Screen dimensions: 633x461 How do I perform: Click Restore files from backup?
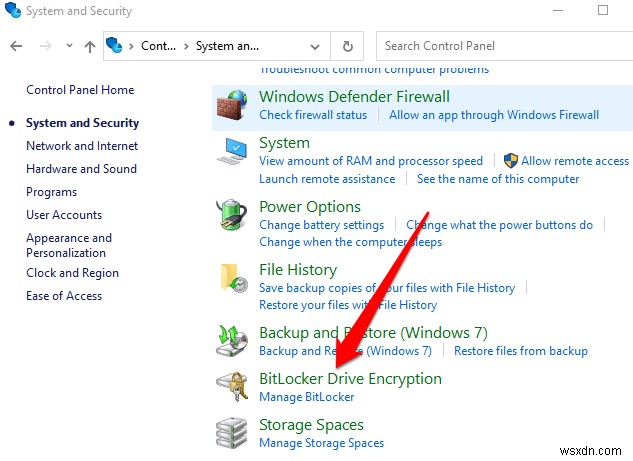(x=521, y=351)
